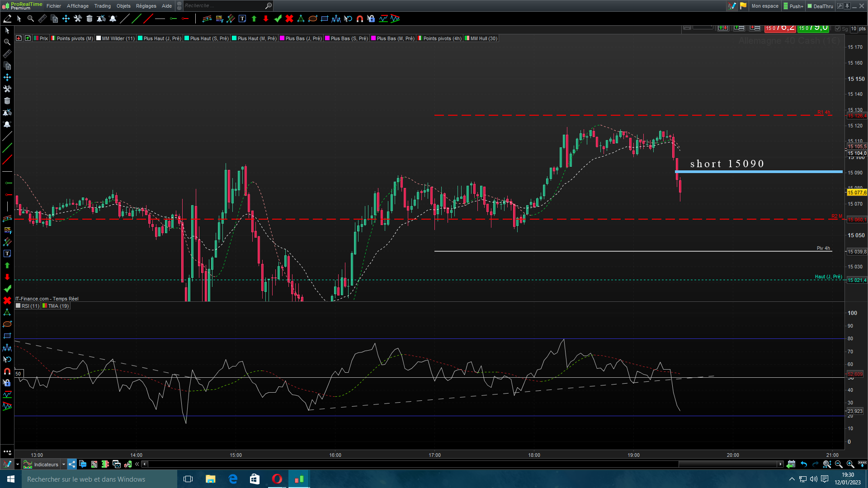This screenshot has width=868, height=488.
Task: Select the text annotation tool
Action: point(242,19)
